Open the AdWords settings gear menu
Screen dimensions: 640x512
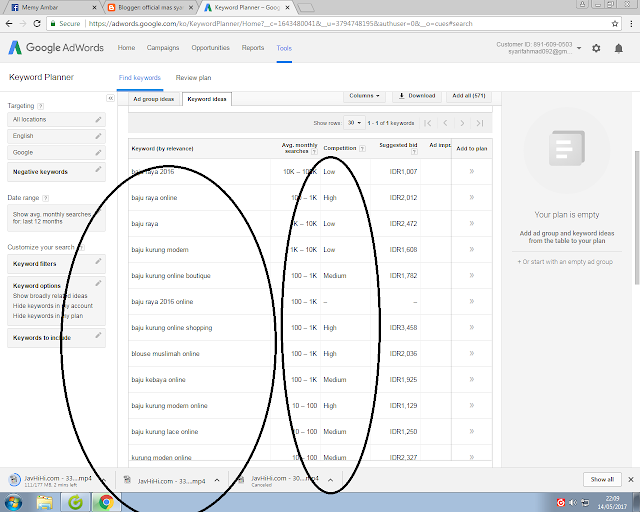[x=596, y=48]
